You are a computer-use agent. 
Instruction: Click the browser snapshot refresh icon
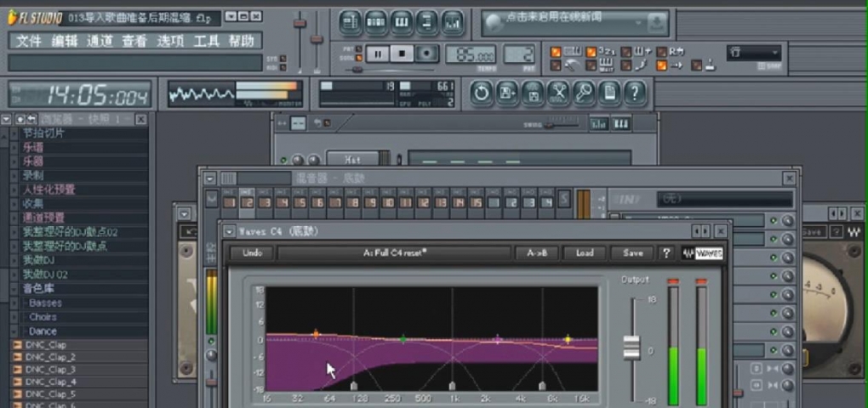tap(20, 119)
